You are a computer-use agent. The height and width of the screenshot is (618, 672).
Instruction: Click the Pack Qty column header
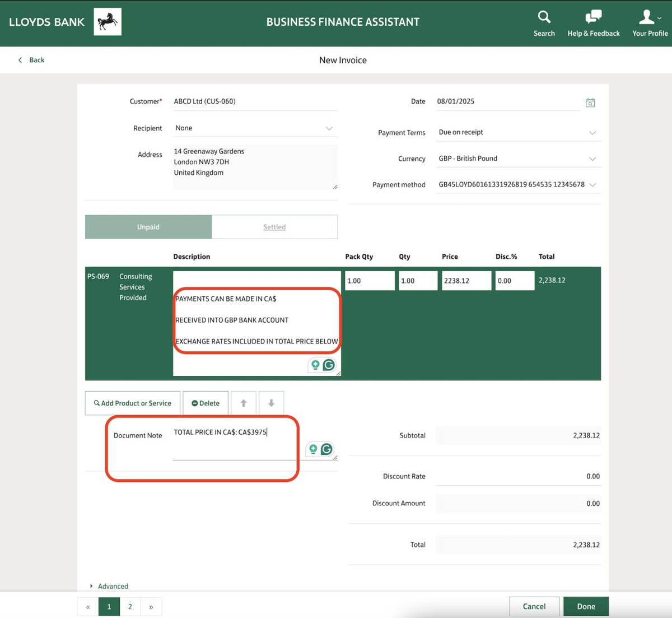(x=359, y=257)
